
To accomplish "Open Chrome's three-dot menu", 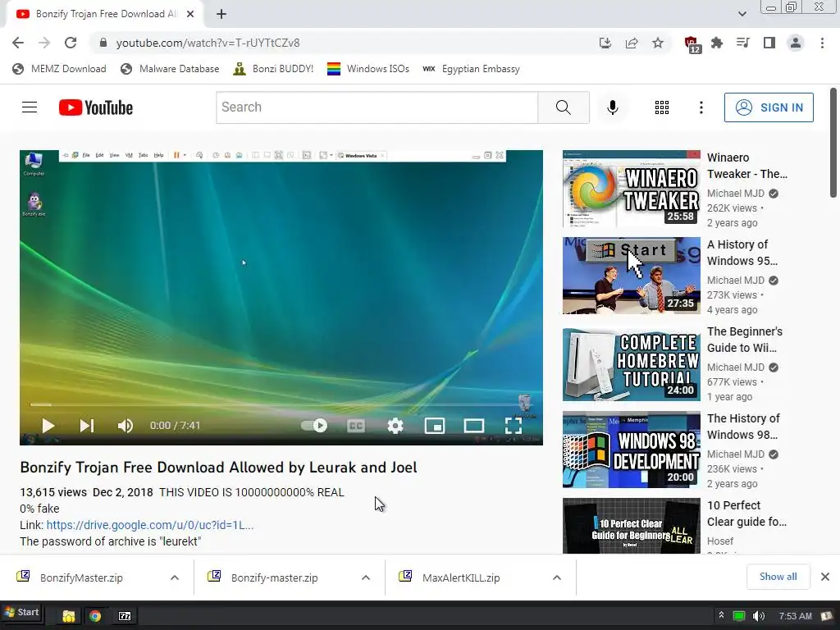I will tap(822, 43).
